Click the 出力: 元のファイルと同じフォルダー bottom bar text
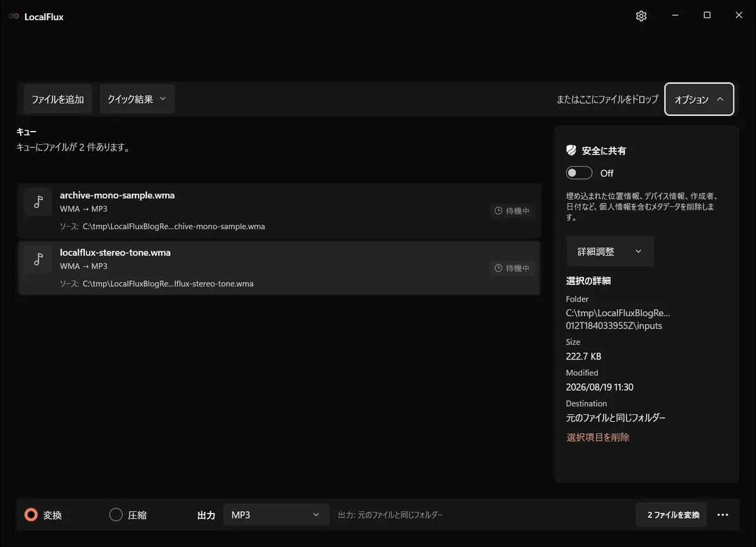Viewport: 756px width, 547px height. click(x=391, y=515)
